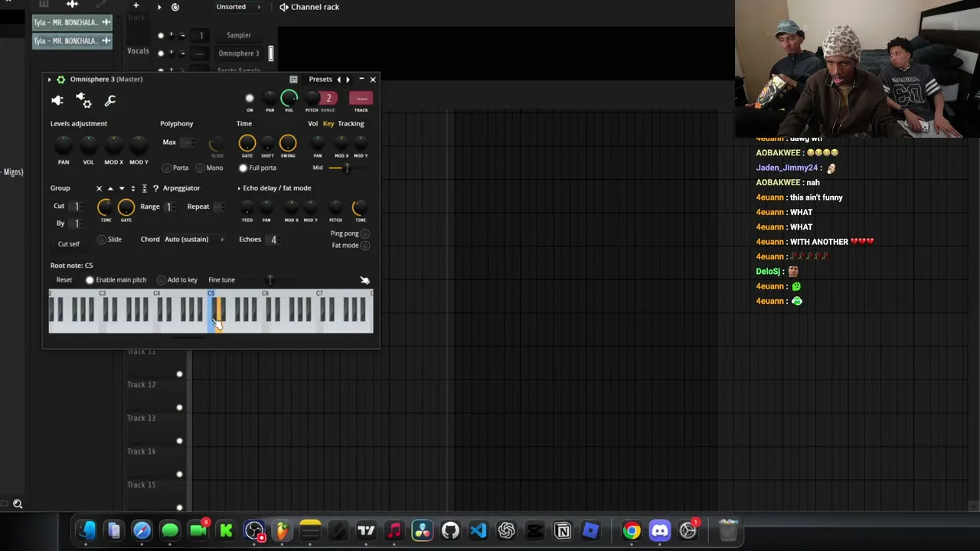Open the Unsorted channel filter dropdown
This screenshot has height=551, width=980.
click(237, 7)
